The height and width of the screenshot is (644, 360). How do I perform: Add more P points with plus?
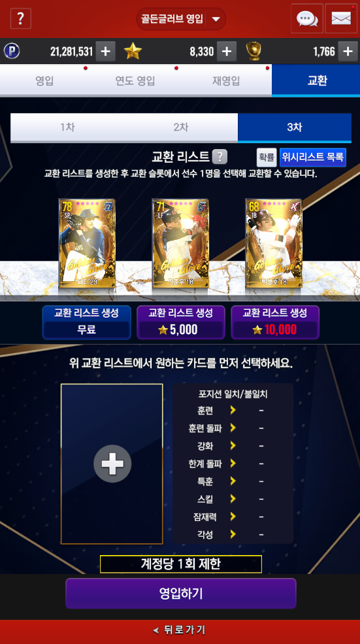tap(105, 52)
